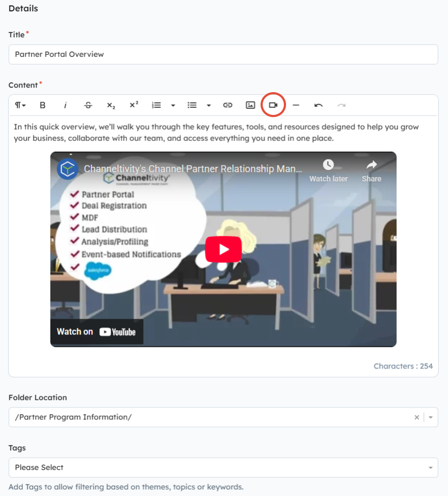Image resolution: width=448 pixels, height=496 pixels.
Task: Insert a hyperlink
Action: (228, 105)
